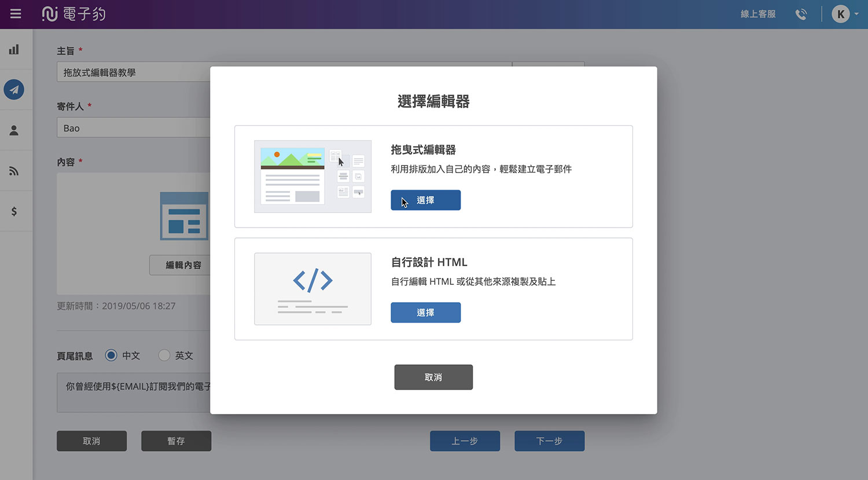Click the 寄件人 sender input field
Image resolution: width=868 pixels, height=480 pixels.
tap(134, 127)
